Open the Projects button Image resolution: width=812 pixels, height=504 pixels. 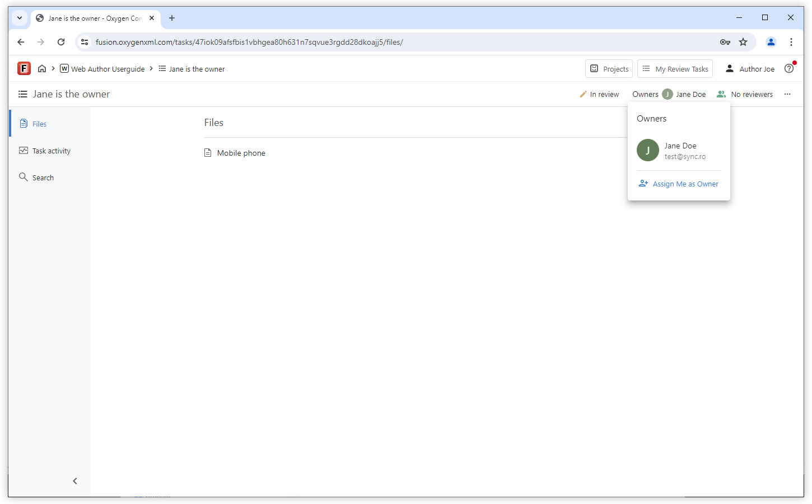[609, 69]
